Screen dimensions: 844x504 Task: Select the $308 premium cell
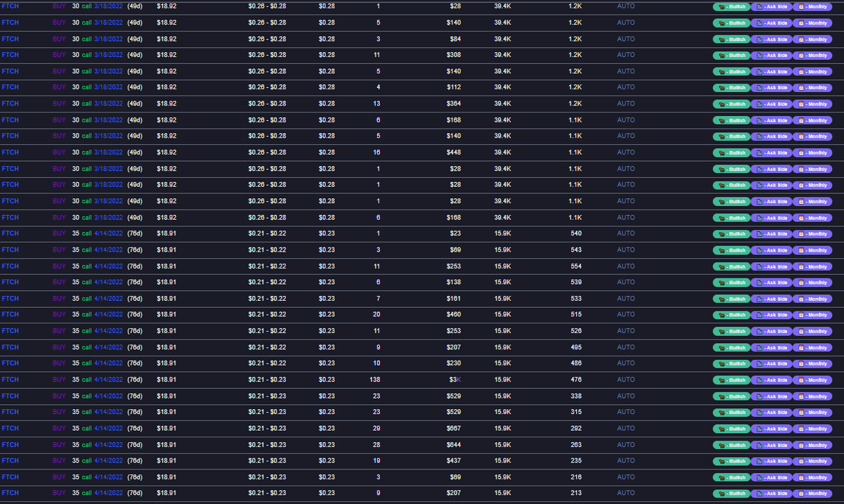point(452,55)
